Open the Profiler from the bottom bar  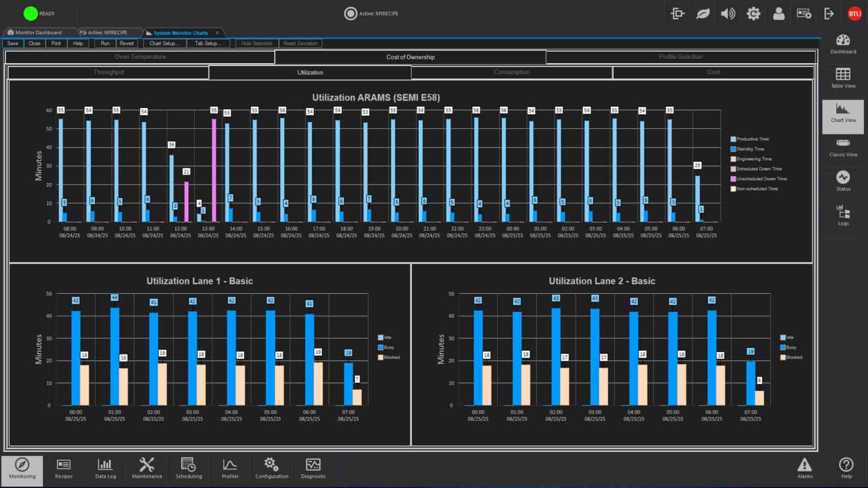pyautogui.click(x=230, y=468)
